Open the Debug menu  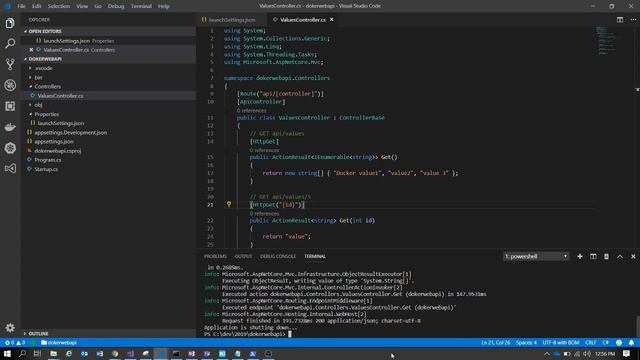click(116, 6)
